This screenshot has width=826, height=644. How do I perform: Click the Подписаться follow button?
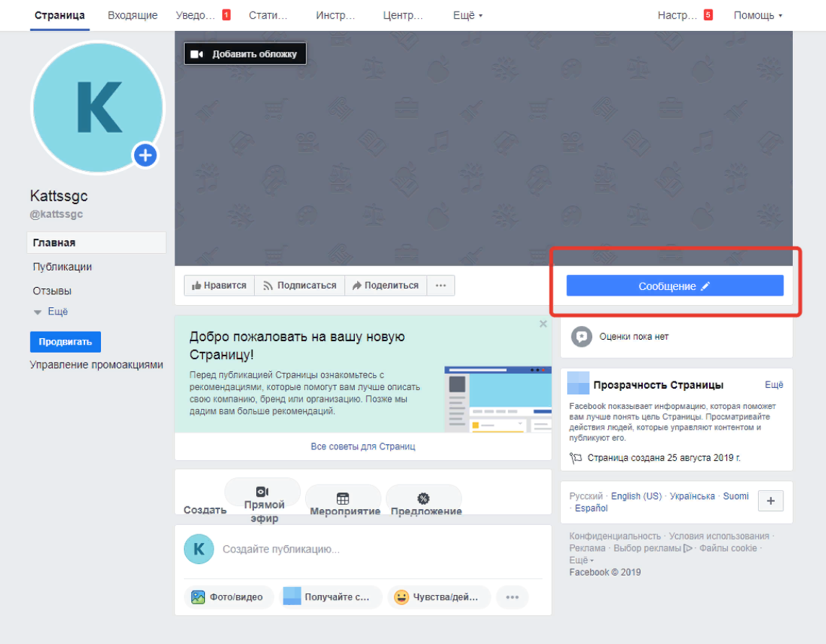point(300,286)
